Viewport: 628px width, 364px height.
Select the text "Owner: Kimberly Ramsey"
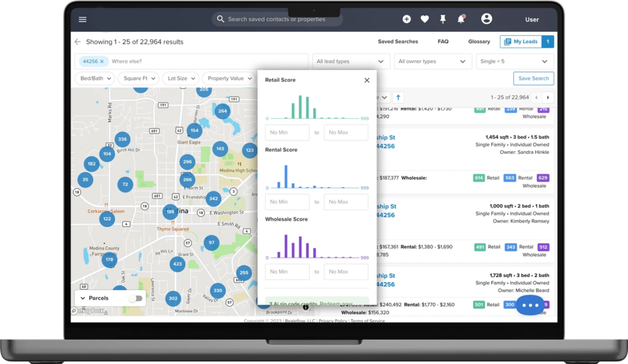(521, 221)
